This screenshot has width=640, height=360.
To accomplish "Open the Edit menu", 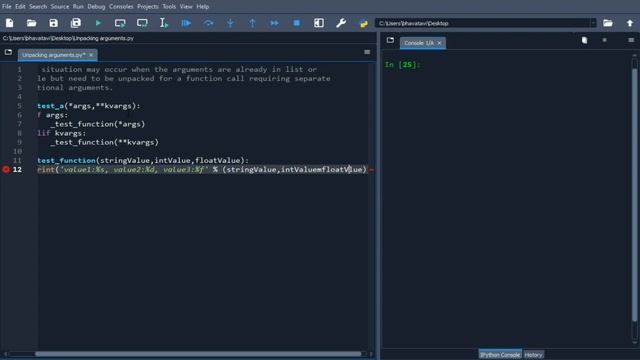I will tap(20, 7).
